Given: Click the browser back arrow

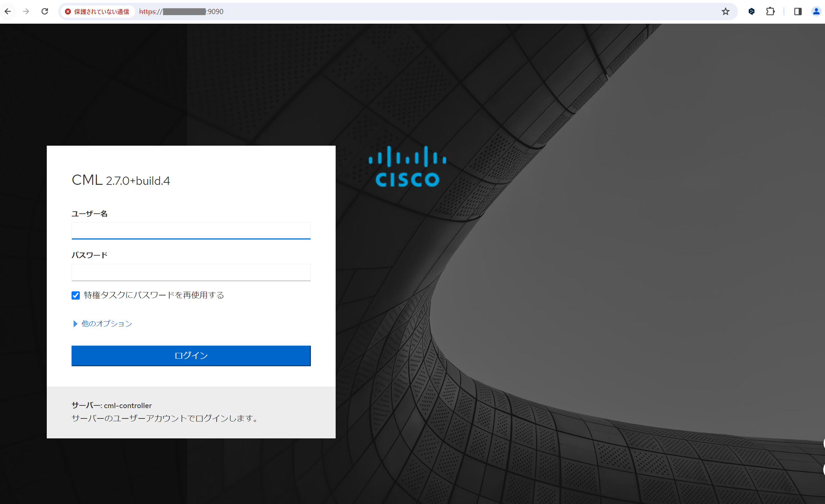Looking at the screenshot, I should [8, 11].
